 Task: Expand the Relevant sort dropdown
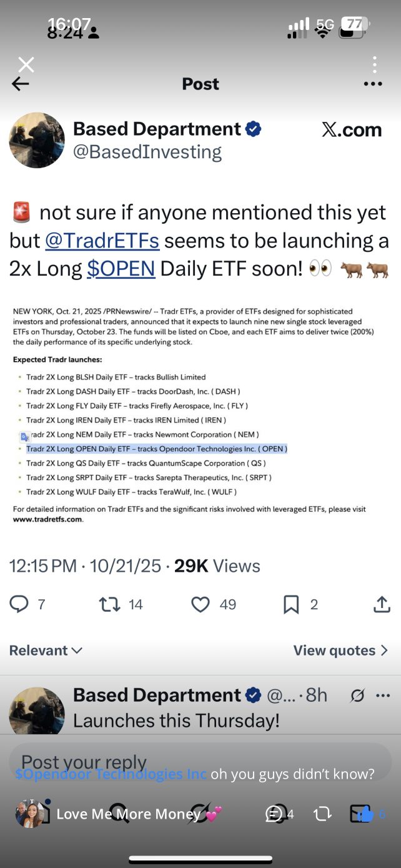46,651
